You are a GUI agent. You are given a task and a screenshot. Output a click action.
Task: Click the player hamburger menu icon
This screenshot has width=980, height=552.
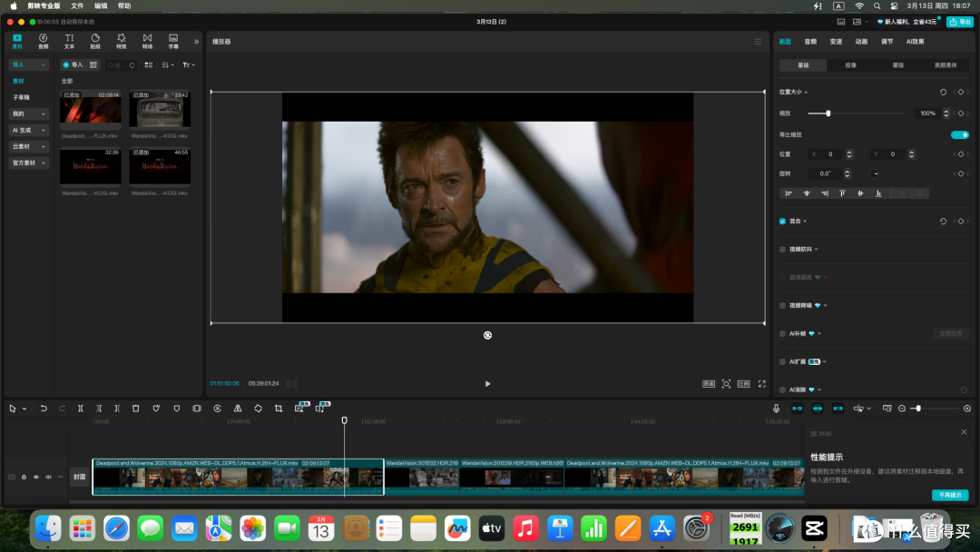point(758,41)
